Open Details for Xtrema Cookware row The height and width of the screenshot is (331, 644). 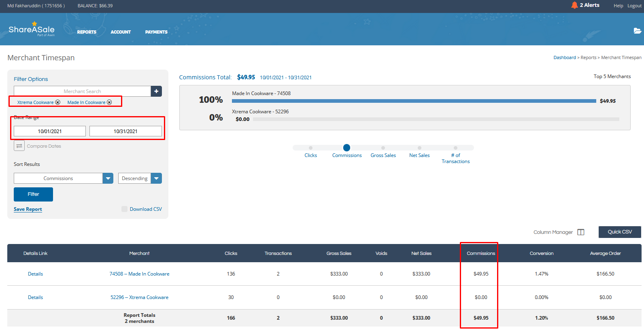click(35, 297)
